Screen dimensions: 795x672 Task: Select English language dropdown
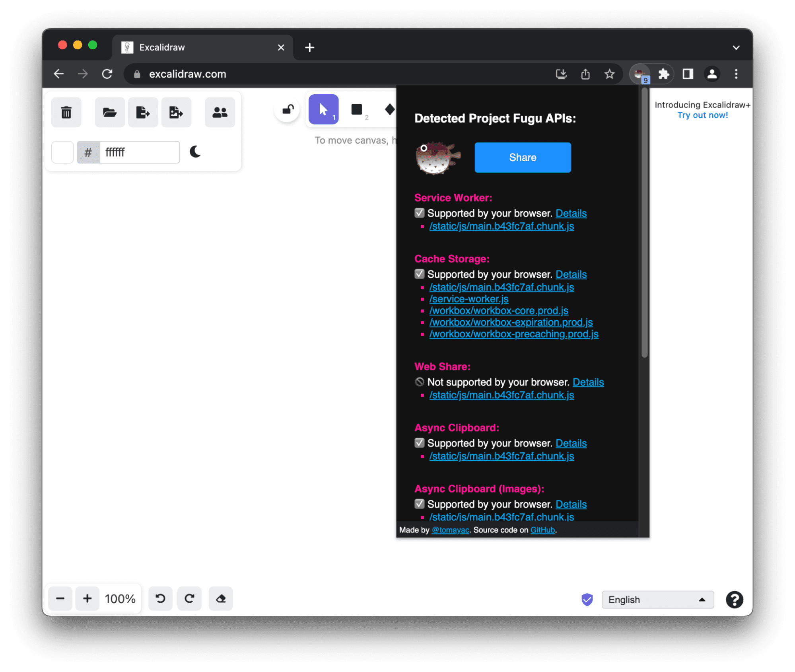click(655, 599)
